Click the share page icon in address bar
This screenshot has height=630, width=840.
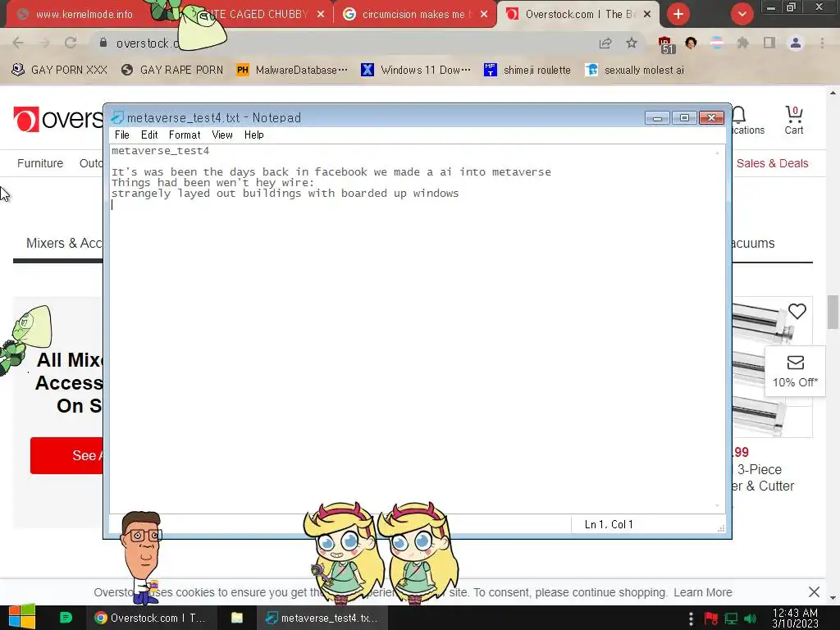click(x=605, y=43)
